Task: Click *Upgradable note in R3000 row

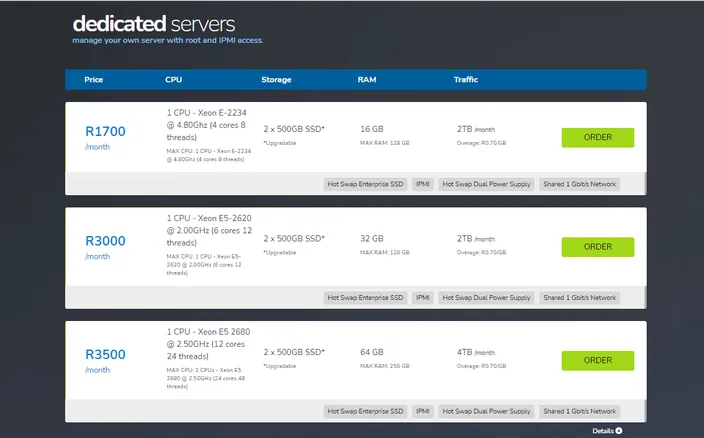Action: click(280, 253)
